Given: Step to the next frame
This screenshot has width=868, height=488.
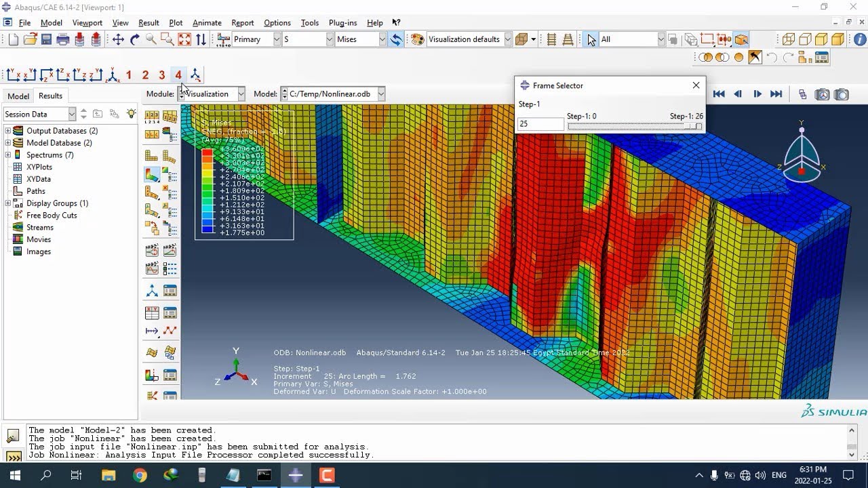Looking at the screenshot, I should [x=757, y=94].
